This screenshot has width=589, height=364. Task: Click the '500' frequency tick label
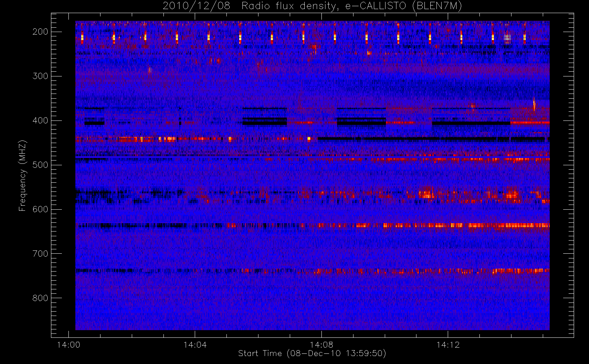point(40,165)
